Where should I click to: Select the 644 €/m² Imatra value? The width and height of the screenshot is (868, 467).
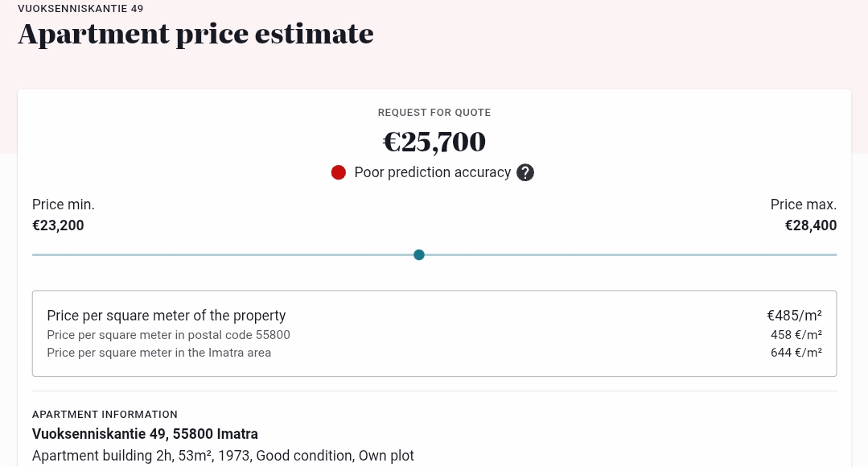coord(796,353)
